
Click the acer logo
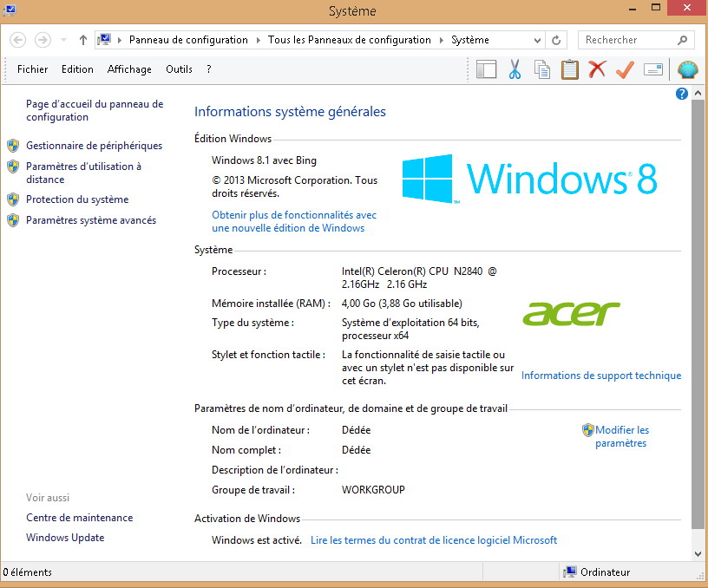[x=571, y=314]
